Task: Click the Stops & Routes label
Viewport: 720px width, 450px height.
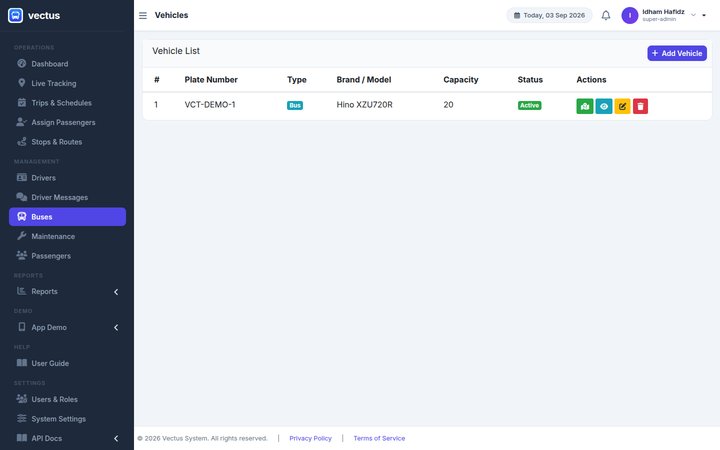Action: (56, 142)
